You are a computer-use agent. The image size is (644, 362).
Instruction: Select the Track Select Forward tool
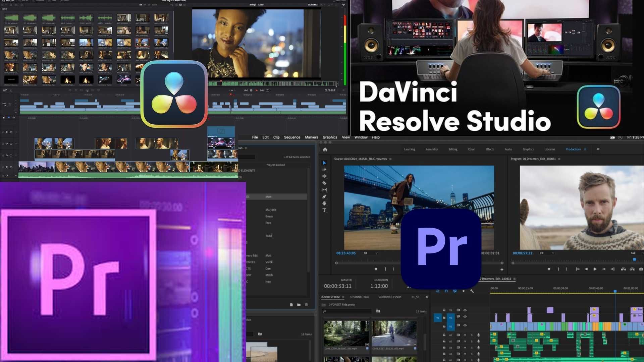coord(324,170)
